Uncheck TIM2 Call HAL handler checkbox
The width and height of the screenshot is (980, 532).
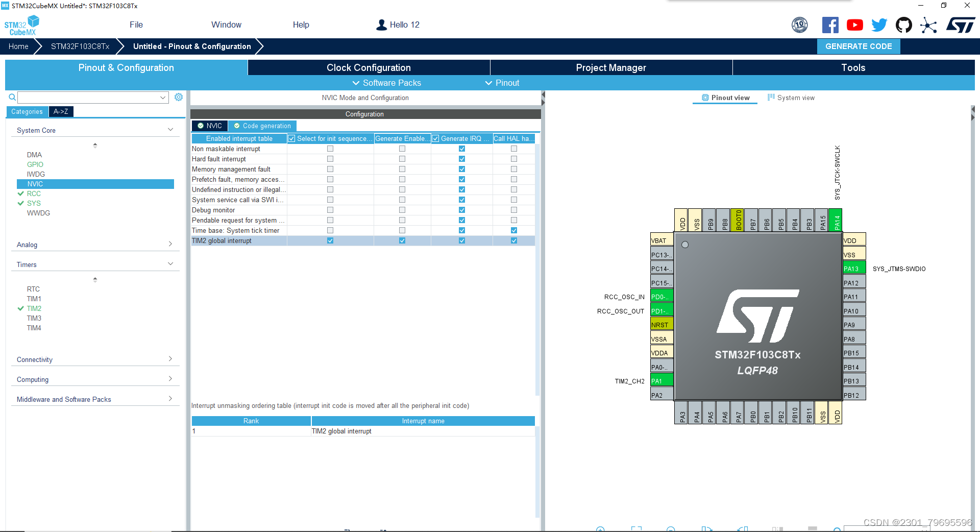514,240
